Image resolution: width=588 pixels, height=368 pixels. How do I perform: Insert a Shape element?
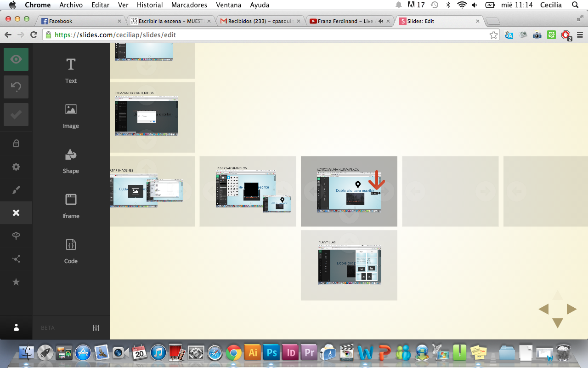(71, 161)
